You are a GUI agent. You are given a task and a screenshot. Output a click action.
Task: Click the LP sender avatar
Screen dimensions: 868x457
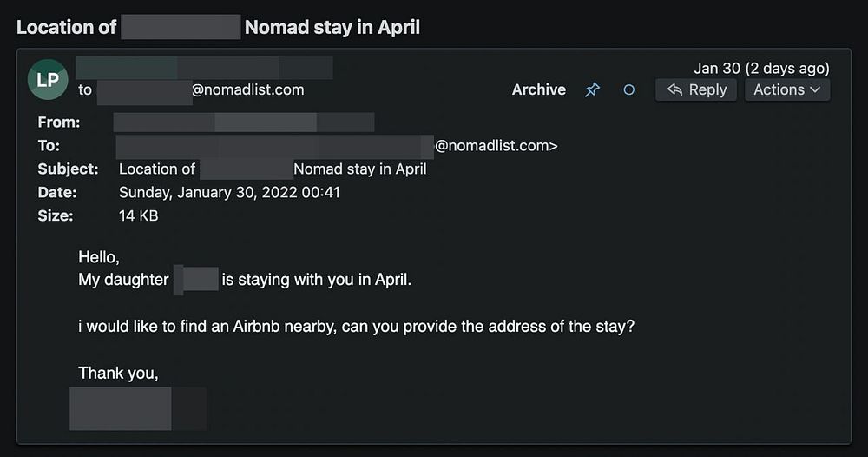coord(48,80)
